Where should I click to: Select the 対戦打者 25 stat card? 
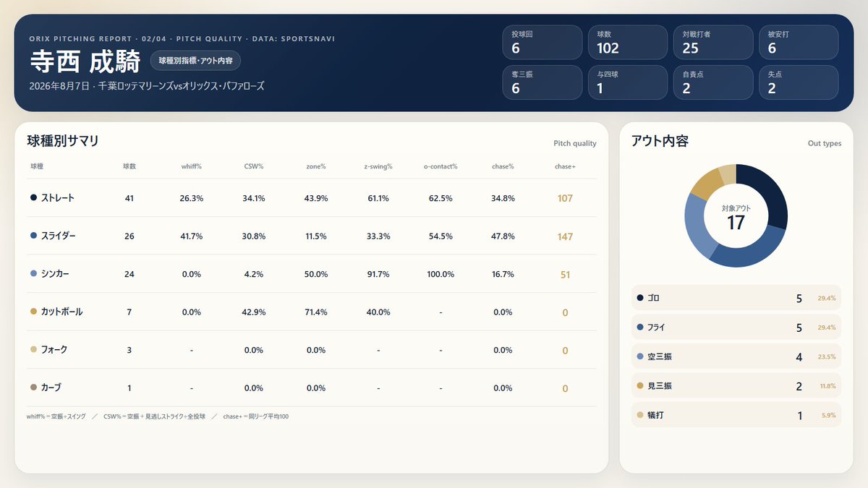(712, 43)
